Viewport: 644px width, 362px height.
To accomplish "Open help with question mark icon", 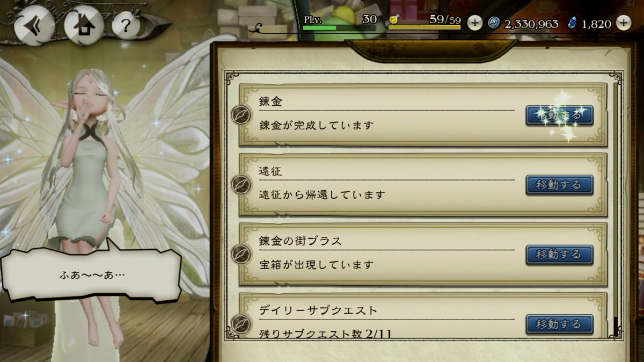I will click(127, 26).
